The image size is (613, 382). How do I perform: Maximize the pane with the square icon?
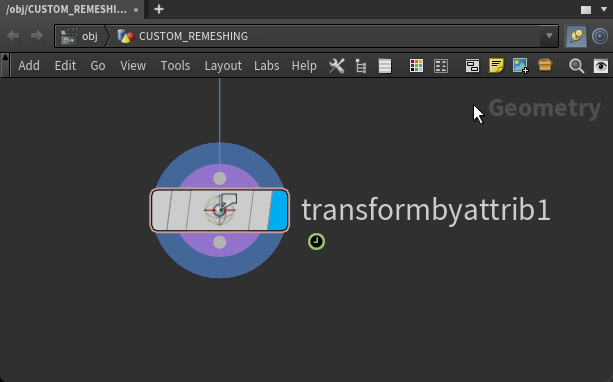point(586,10)
